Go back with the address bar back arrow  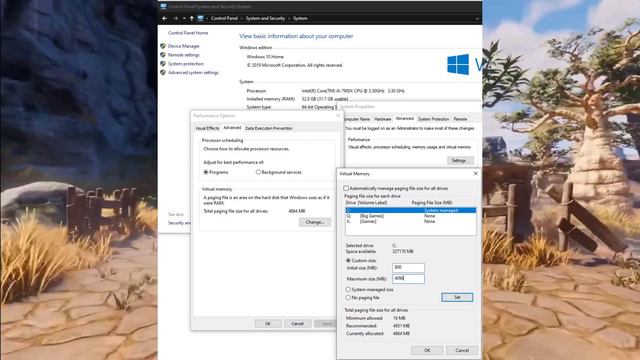point(164,18)
